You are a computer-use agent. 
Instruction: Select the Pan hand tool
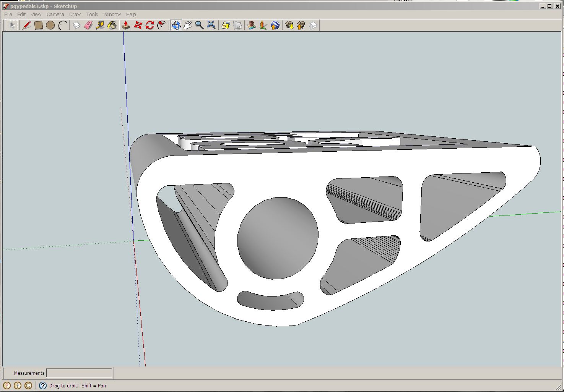[187, 25]
